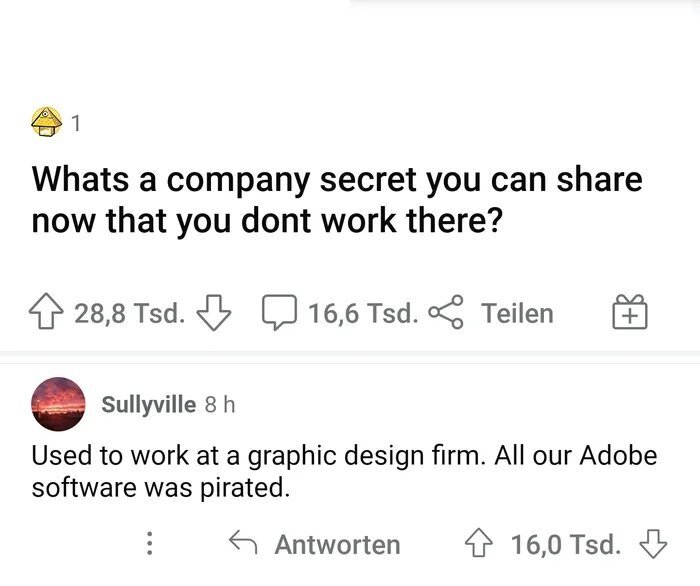700x586 pixels.
Task: Click the 28,8 Tsd. post score
Action: tap(129, 314)
